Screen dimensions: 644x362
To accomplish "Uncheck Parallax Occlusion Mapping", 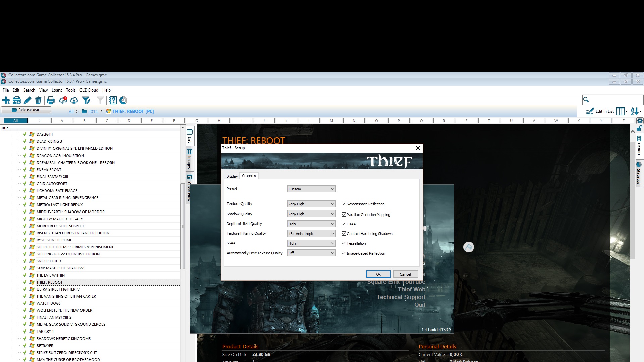I will coord(344,215).
